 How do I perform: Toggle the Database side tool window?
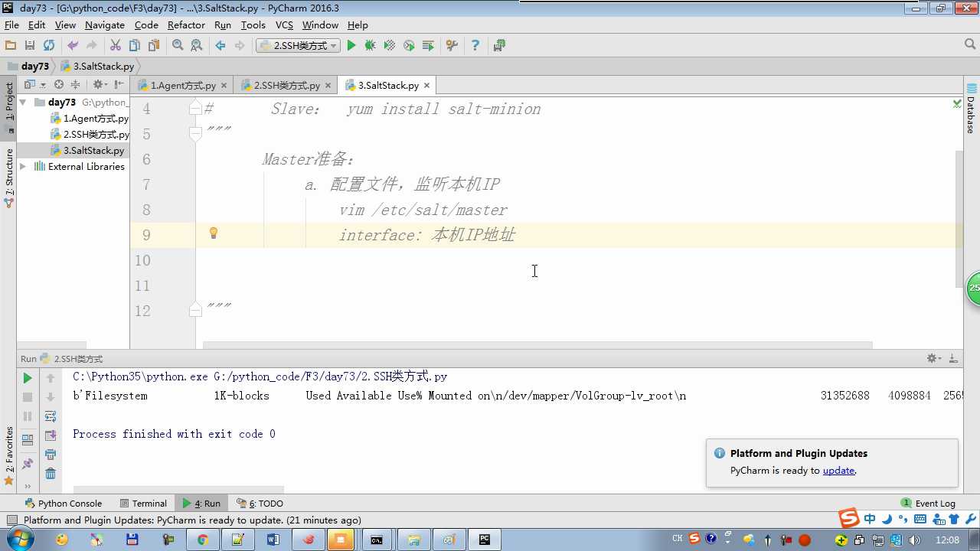tap(971, 107)
